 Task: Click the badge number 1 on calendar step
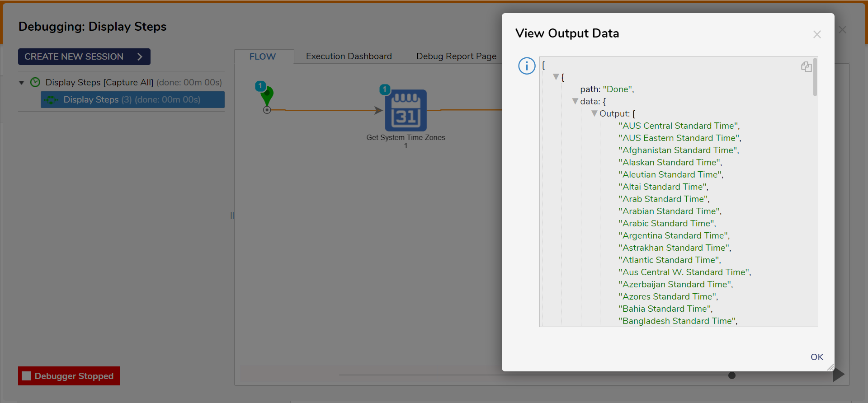[385, 89]
